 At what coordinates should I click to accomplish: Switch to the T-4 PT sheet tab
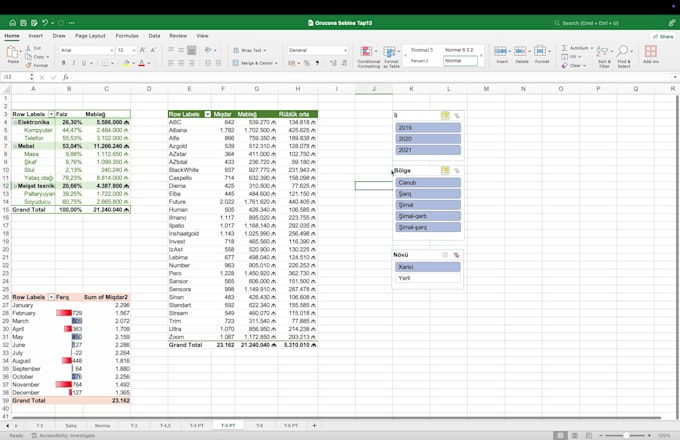click(196, 426)
